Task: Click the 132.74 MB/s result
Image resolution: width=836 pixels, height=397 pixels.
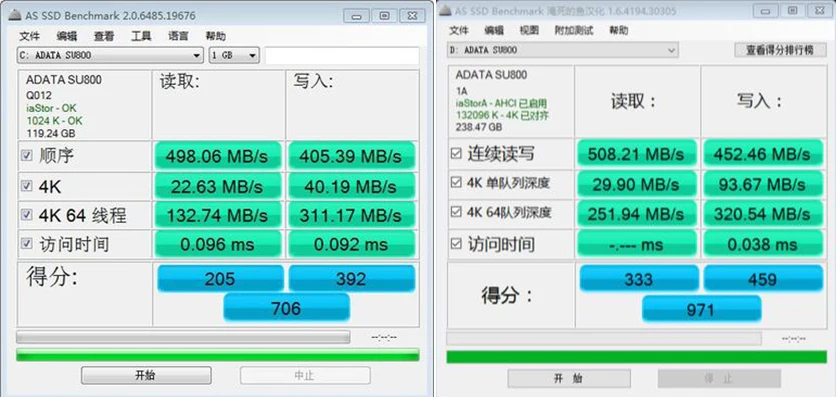Action: click(218, 215)
